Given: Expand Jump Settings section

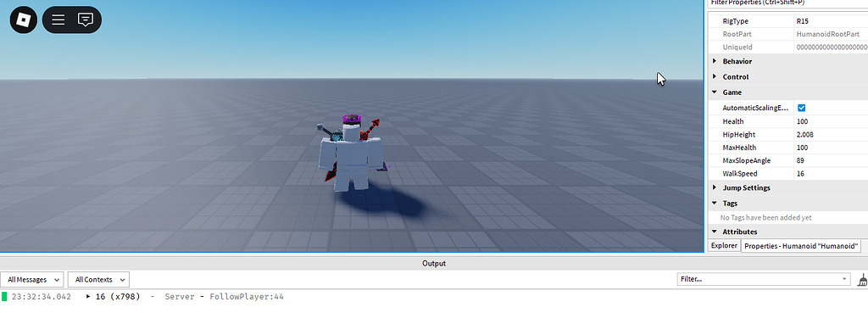Looking at the screenshot, I should pyautogui.click(x=714, y=187).
